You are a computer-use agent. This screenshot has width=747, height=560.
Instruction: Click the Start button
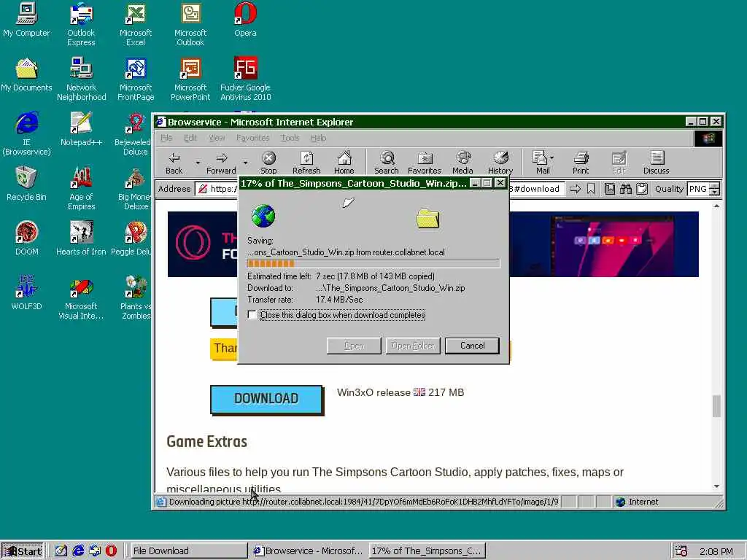tap(23, 551)
